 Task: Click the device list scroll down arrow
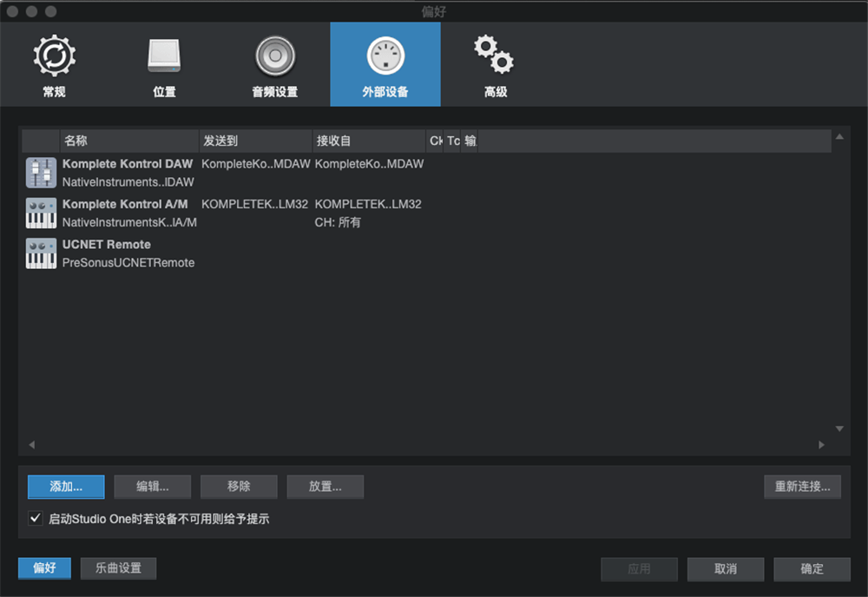coord(839,429)
